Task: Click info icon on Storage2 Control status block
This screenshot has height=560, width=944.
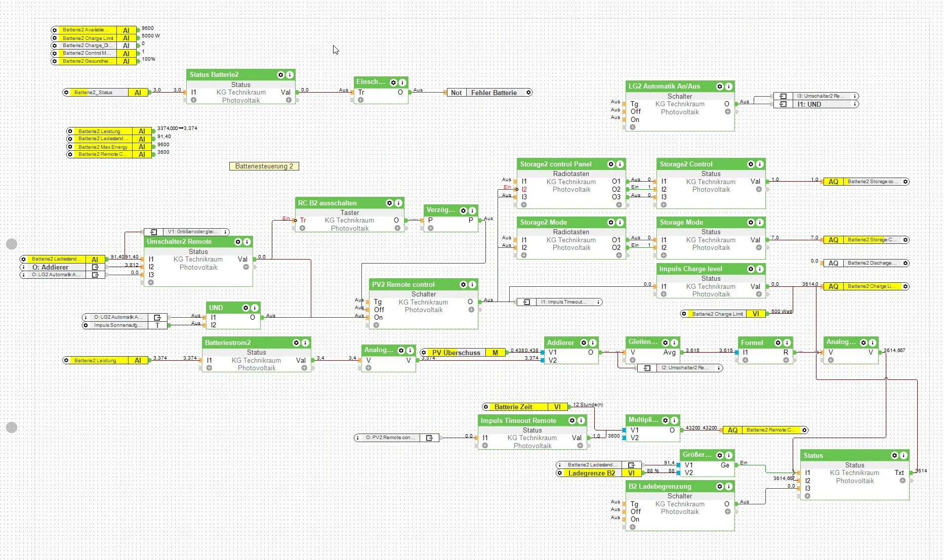Action: [760, 164]
